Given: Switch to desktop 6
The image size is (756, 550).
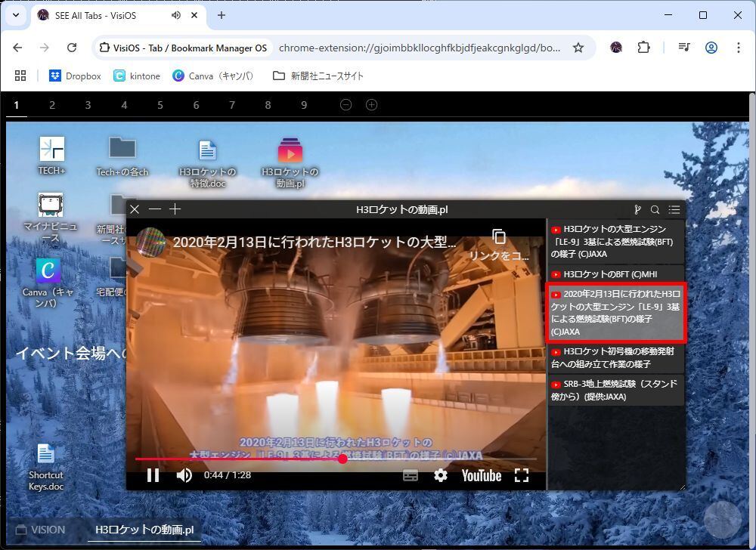Looking at the screenshot, I should (x=197, y=105).
